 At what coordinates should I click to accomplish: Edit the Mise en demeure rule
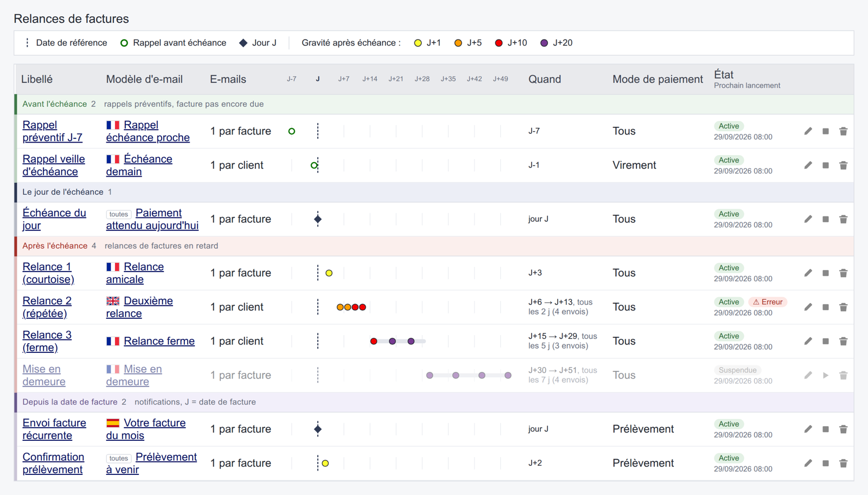pos(808,375)
